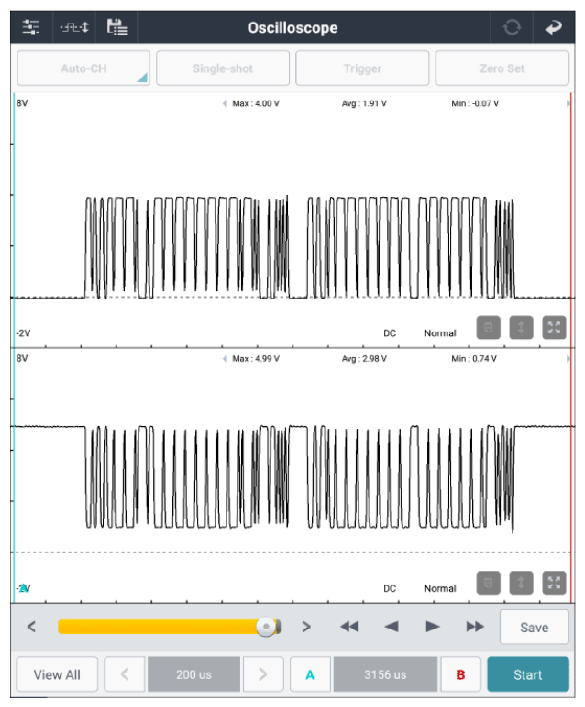The width and height of the screenshot is (585, 707).
Task: Decrease time base with left chevron
Action: click(x=124, y=675)
